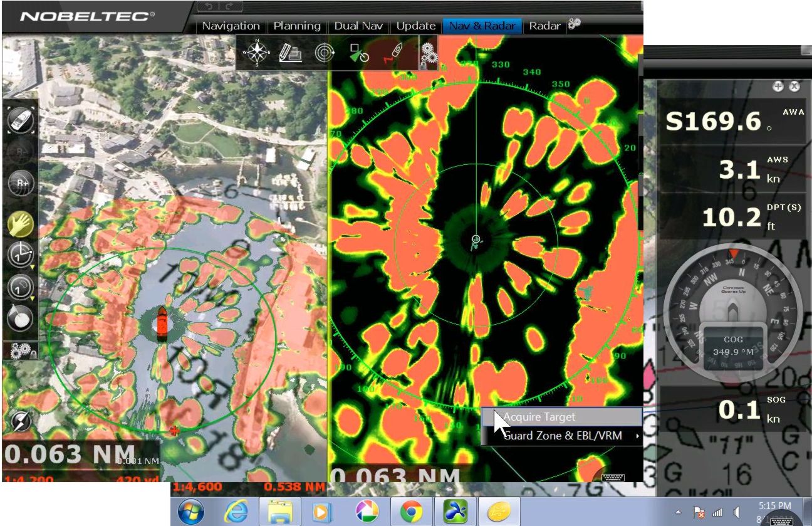Click the R- range decrease button
The width and height of the screenshot is (812, 526).
click(20, 151)
